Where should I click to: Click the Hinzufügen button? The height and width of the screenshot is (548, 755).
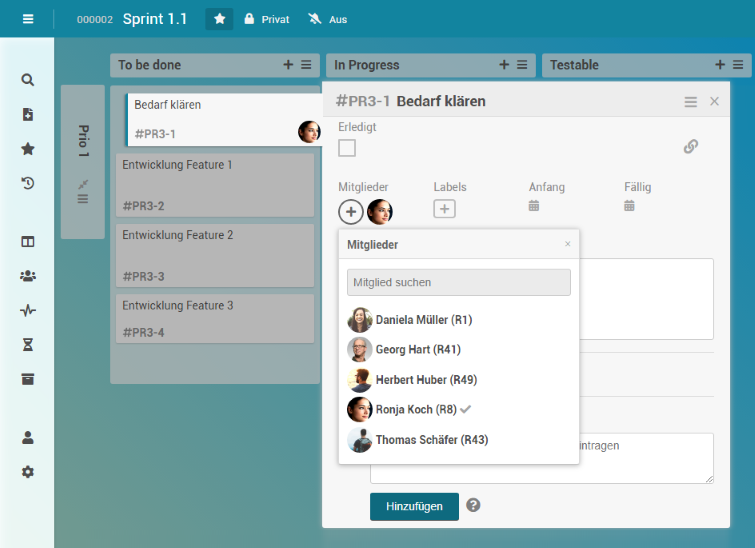click(414, 506)
